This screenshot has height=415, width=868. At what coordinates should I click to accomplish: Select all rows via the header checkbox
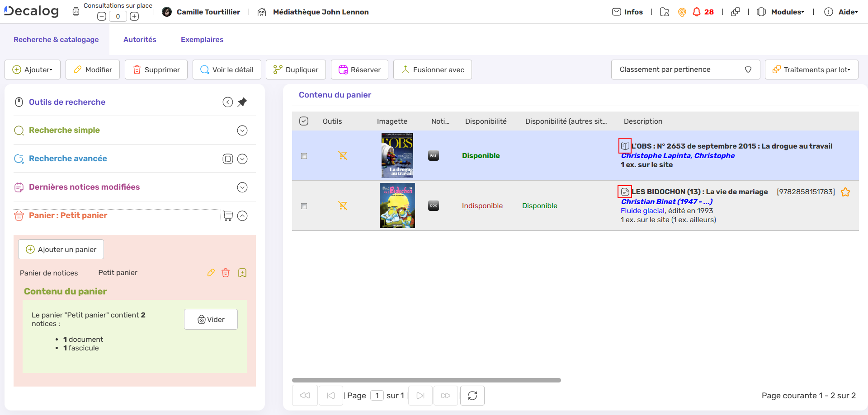coord(304,121)
